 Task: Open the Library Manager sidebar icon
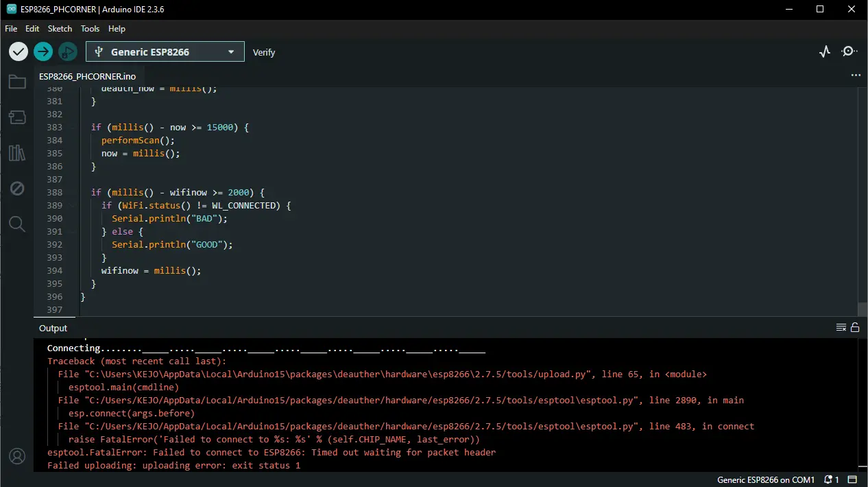coord(17,153)
